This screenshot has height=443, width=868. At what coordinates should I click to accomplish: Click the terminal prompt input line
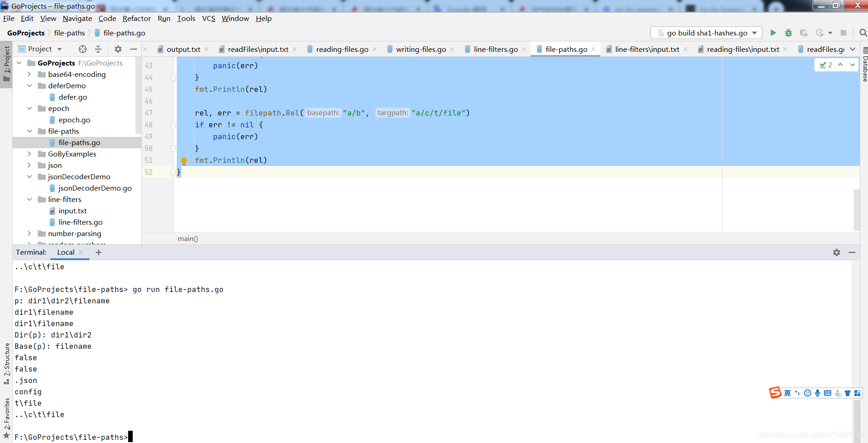[73, 437]
